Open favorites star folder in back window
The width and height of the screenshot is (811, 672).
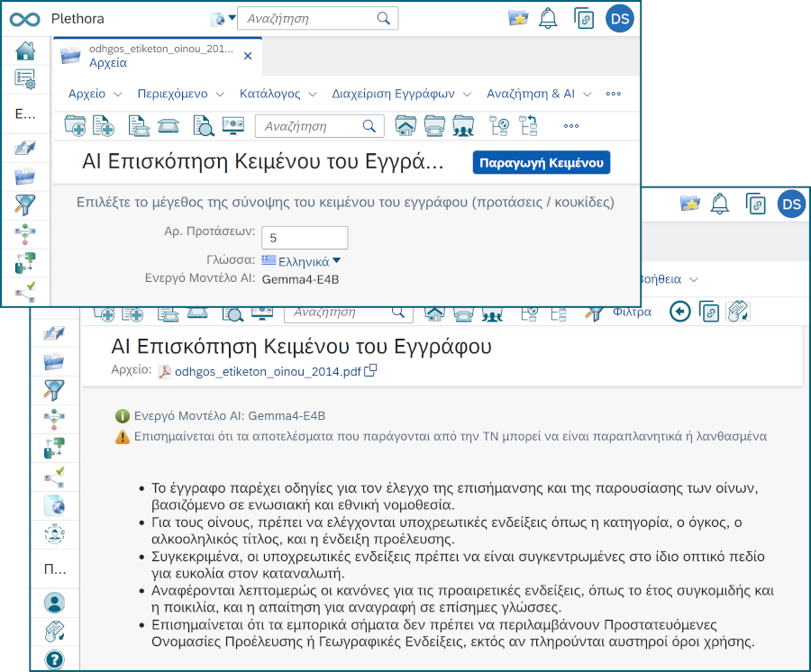[690, 204]
